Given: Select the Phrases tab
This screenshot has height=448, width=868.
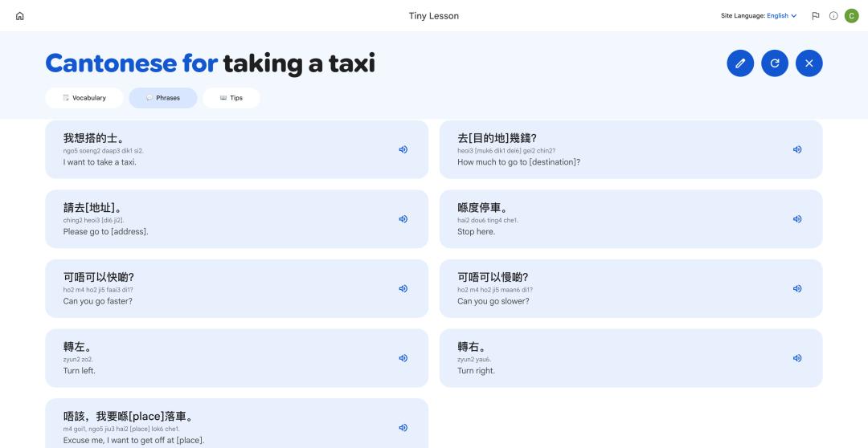Looking at the screenshot, I should coord(162,98).
